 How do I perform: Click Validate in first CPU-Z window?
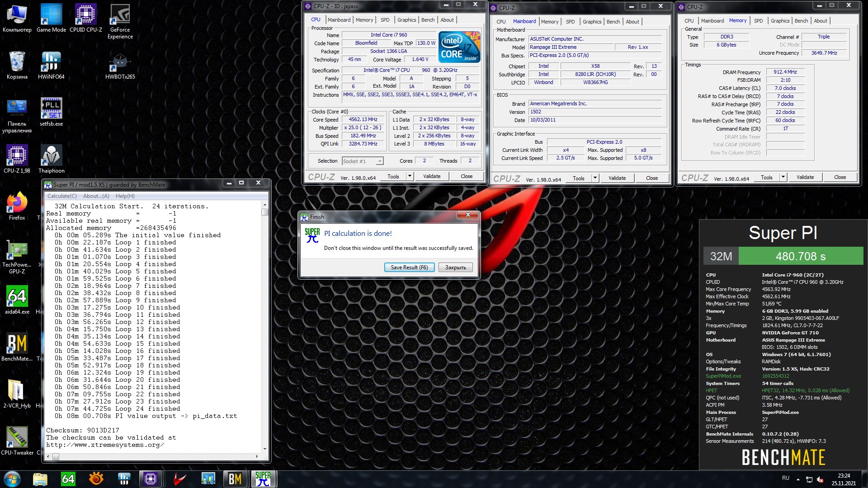coord(432,176)
